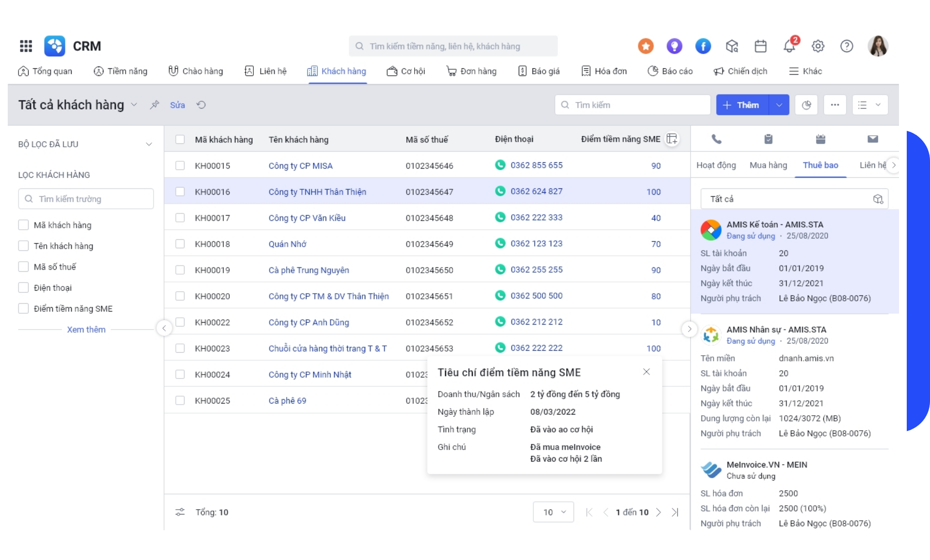Open the apps grid launcher
The image size is (930, 560).
click(x=26, y=46)
